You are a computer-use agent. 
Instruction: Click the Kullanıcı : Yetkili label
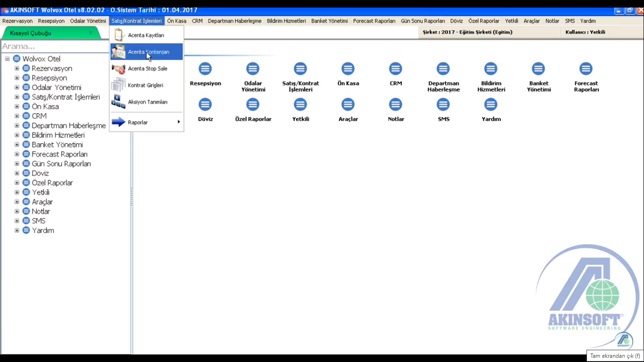(585, 32)
